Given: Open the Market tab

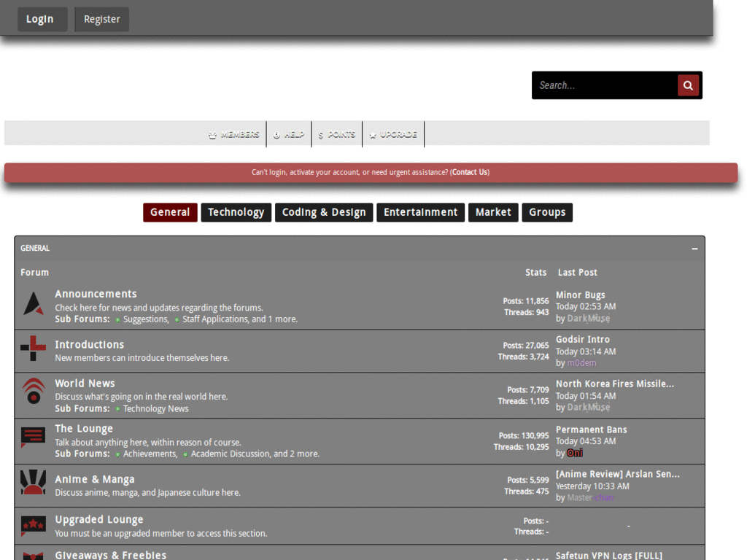Looking at the screenshot, I should click(x=493, y=212).
